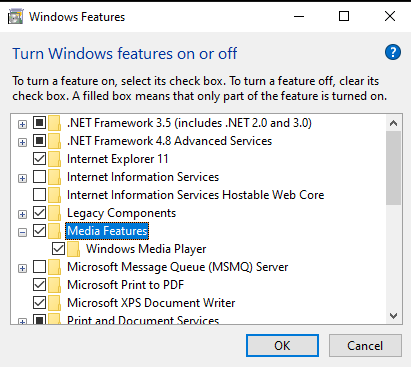The image size is (411, 367).
Task: Expand the Microsoft Message Queue Server node
Action: 22,268
